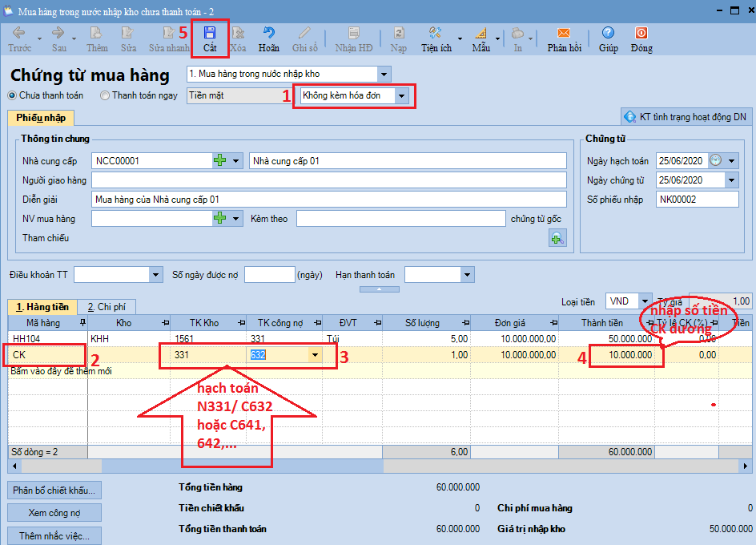Viewport: 756px width, 545px height.
Task: Click the Kèm theo input field
Action: [x=400, y=219]
